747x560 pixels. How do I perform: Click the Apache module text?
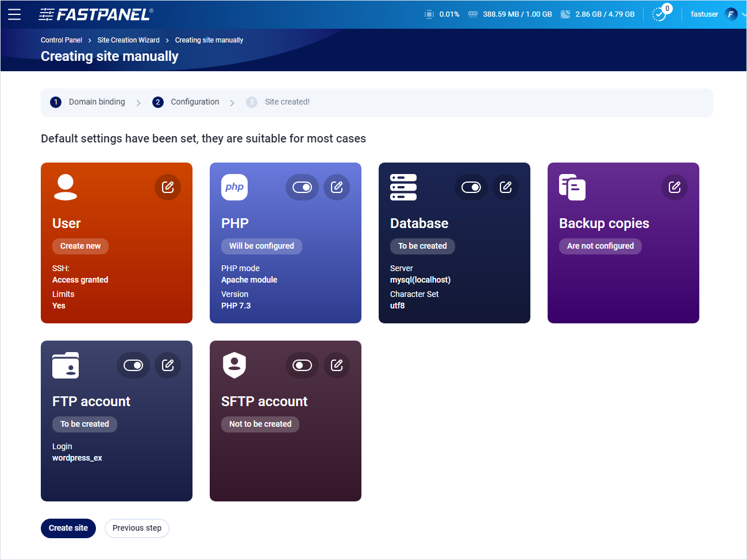click(249, 280)
